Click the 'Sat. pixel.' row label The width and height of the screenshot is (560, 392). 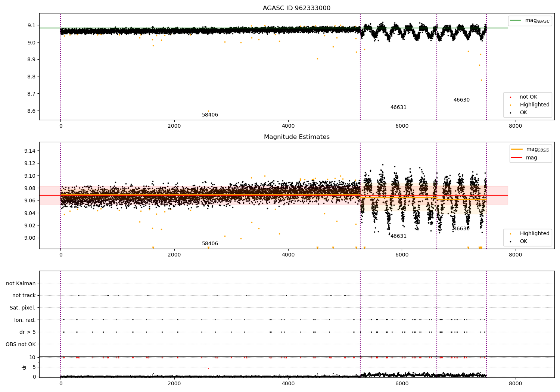click(22, 308)
